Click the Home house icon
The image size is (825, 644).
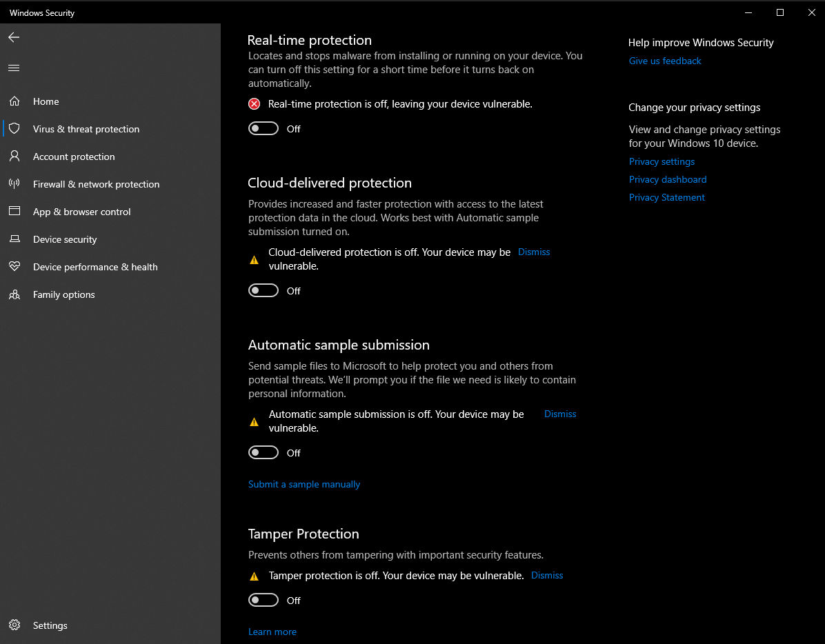14,101
